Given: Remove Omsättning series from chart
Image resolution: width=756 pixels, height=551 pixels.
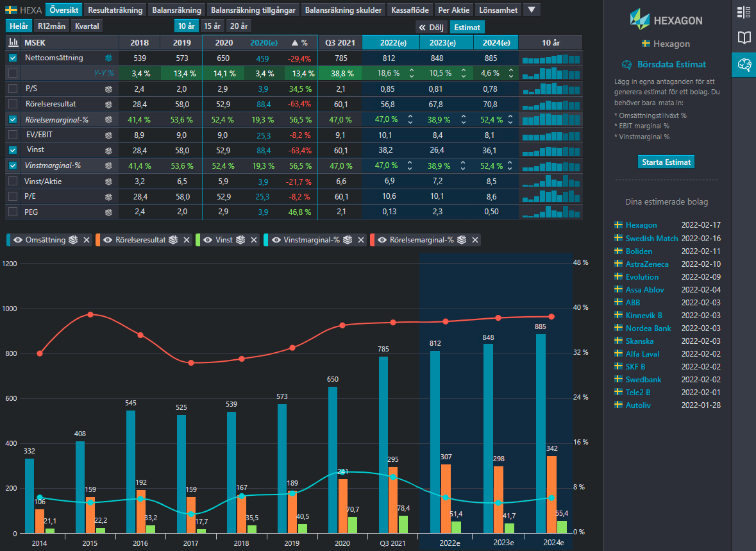Looking at the screenshot, I should pyautogui.click(x=87, y=240).
